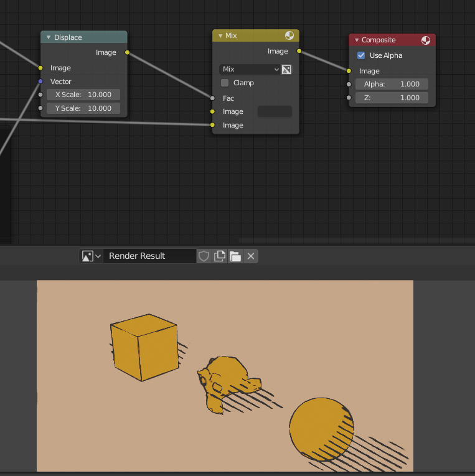Viewport: 475px width, 476px height.
Task: Toggle the Composite node preview icon
Action: point(426,40)
